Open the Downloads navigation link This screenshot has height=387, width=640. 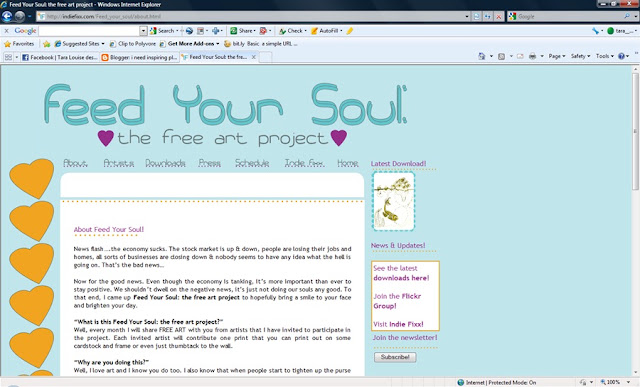coord(165,163)
